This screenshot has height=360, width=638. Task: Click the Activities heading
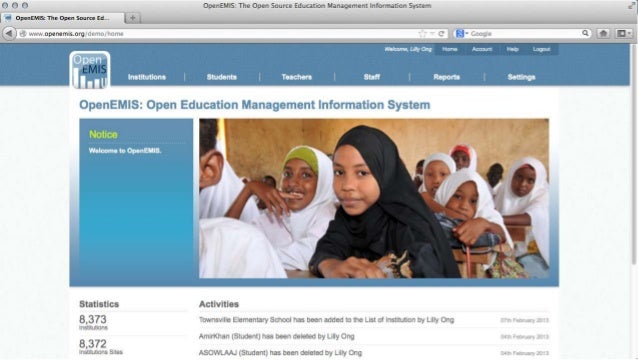click(x=219, y=304)
